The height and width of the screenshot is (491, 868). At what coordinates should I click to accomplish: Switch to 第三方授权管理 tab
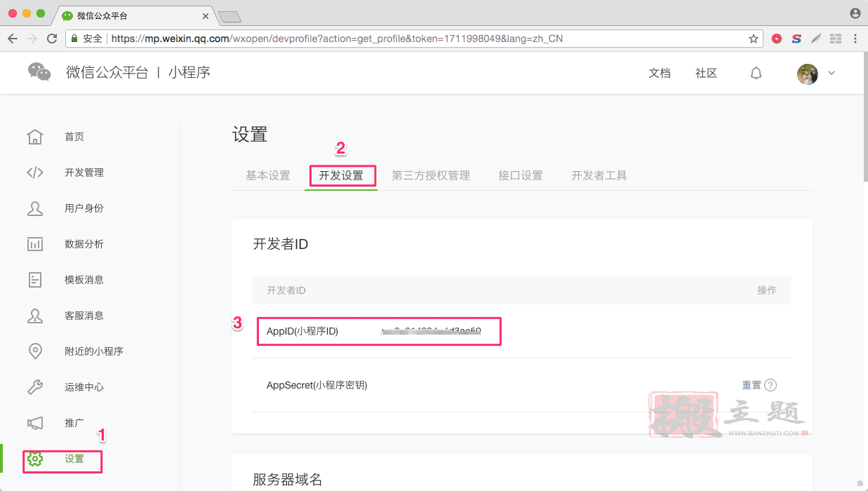click(x=431, y=175)
